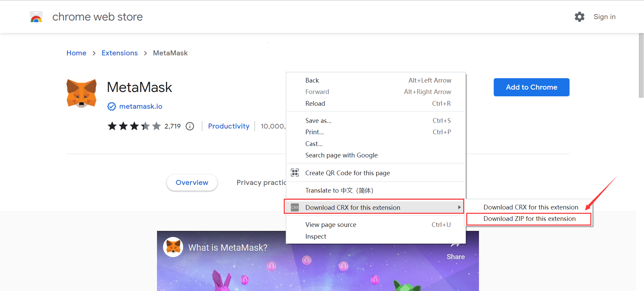This screenshot has width=644, height=291.
Task: Select Reload in context menu
Action: (x=376, y=103)
